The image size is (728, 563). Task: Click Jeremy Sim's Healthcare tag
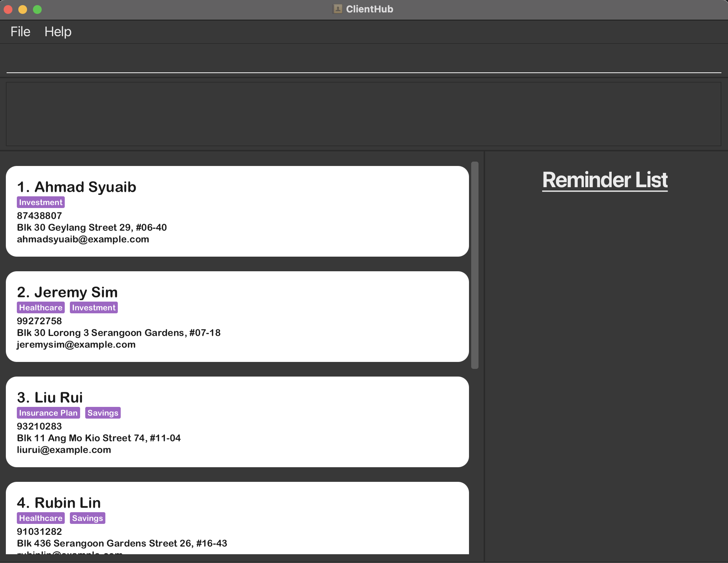[x=41, y=308]
